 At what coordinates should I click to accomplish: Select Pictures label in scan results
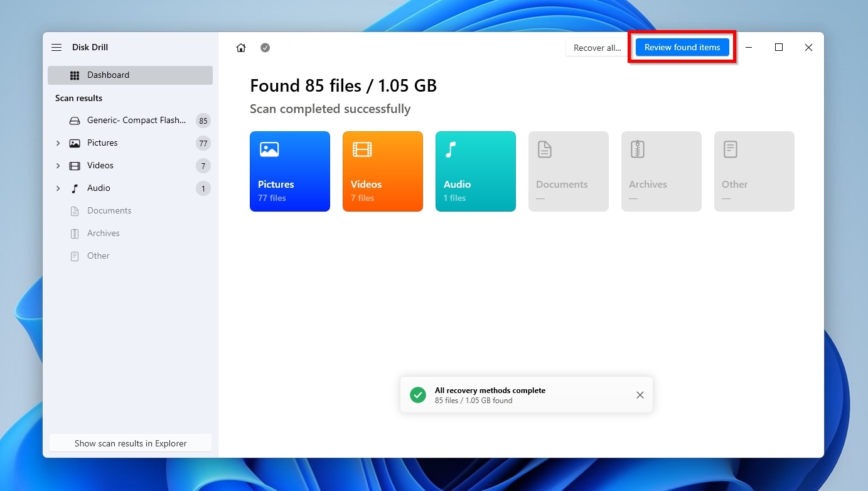pos(102,143)
